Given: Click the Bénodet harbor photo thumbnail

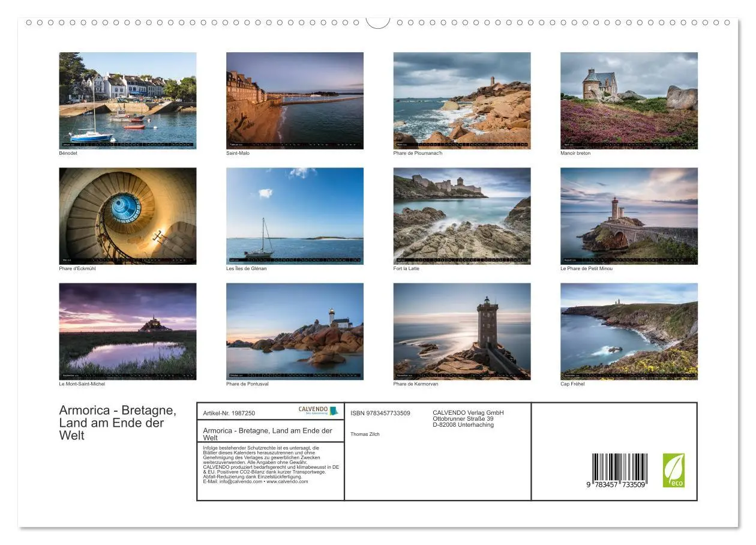Looking at the screenshot, I should point(127,100).
